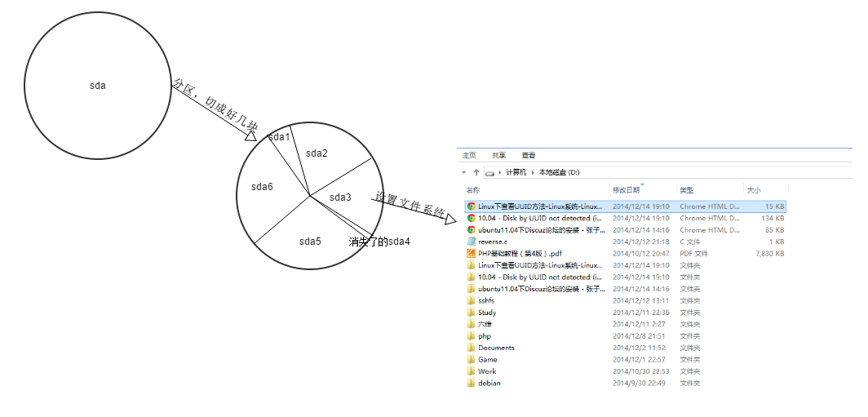The height and width of the screenshot is (417, 868).
Task: Click the '设置文件系统' arrow caption
Action: [410, 204]
